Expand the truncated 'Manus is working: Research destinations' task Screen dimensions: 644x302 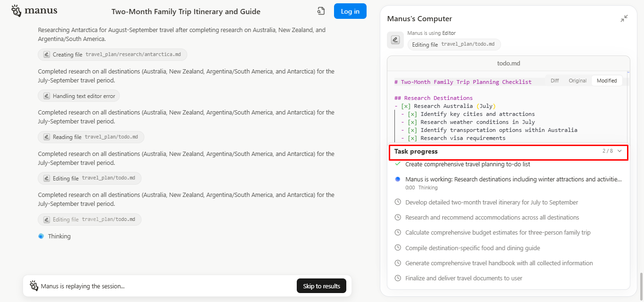pyautogui.click(x=513, y=180)
